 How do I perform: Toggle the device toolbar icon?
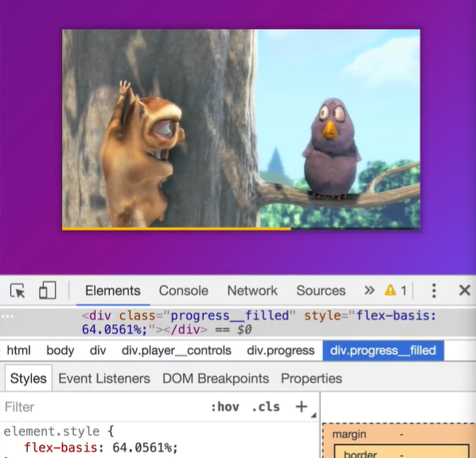coord(48,291)
